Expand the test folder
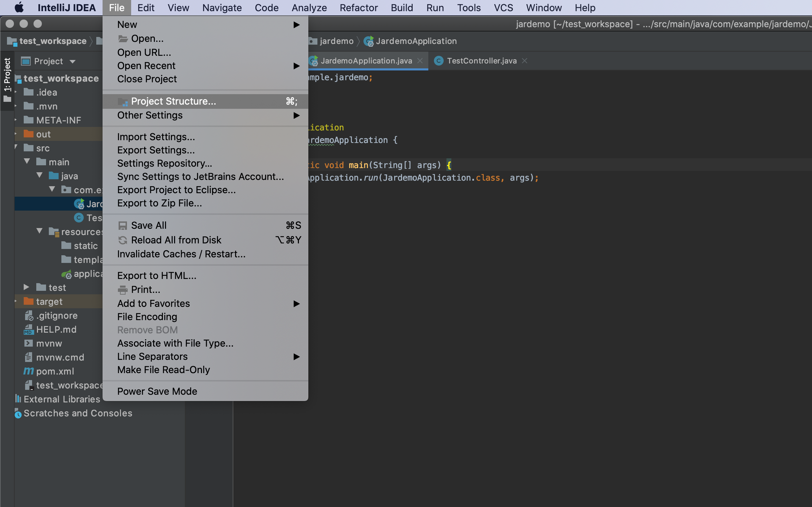 click(26, 287)
